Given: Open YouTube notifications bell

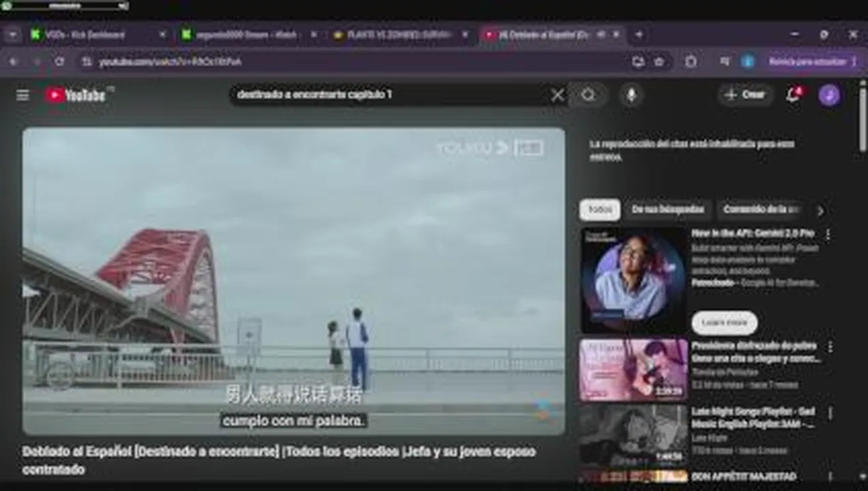Looking at the screenshot, I should point(793,95).
